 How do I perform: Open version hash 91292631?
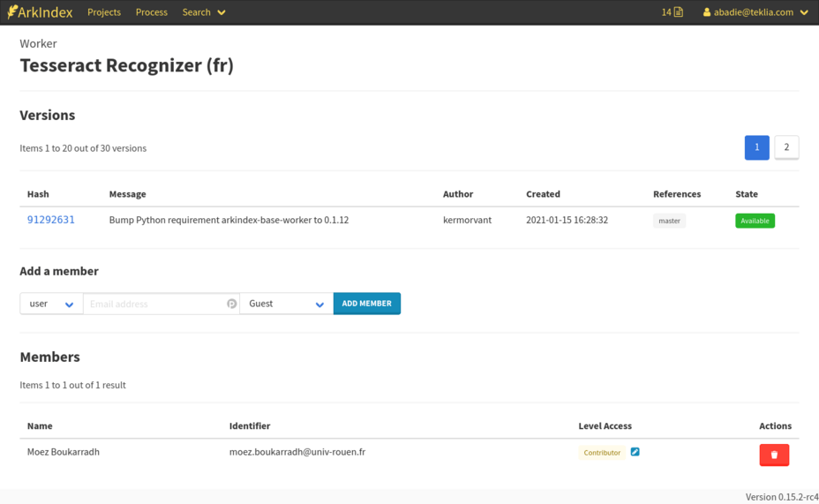pos(51,220)
